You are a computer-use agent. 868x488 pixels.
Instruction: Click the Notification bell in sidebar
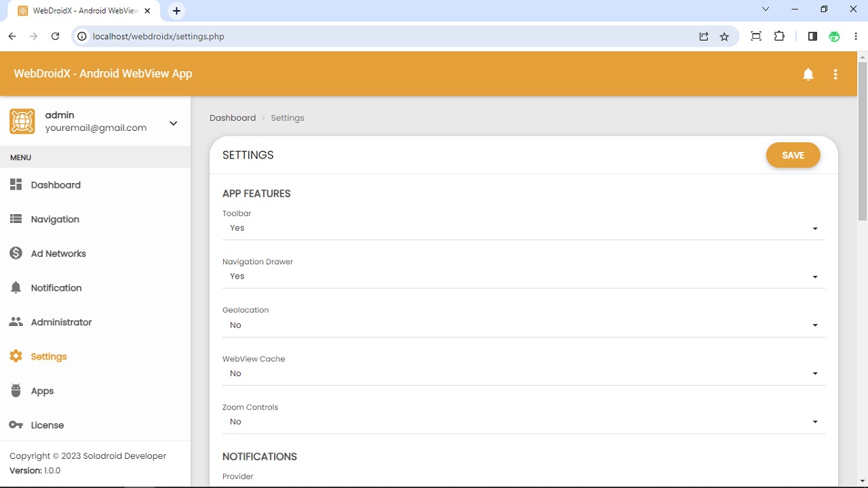[16, 287]
